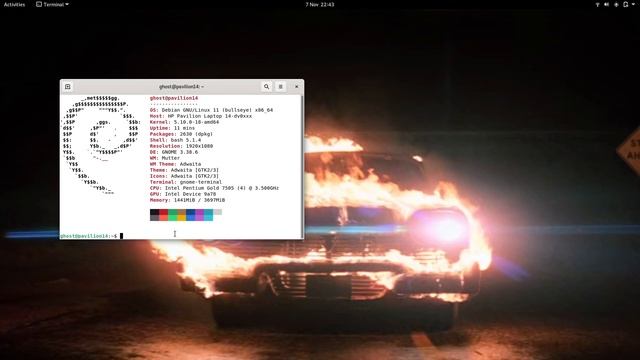Click the DE line GNOME 3.38.6
The height and width of the screenshot is (360, 640).
pyautogui.click(x=174, y=152)
